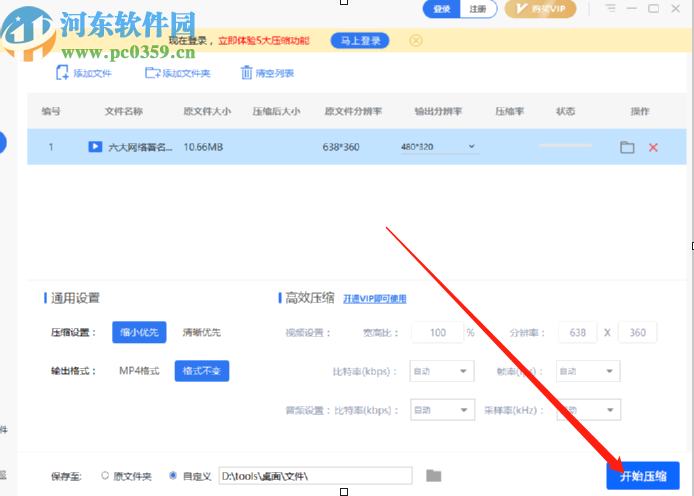Minimize the window

[x=632, y=8]
